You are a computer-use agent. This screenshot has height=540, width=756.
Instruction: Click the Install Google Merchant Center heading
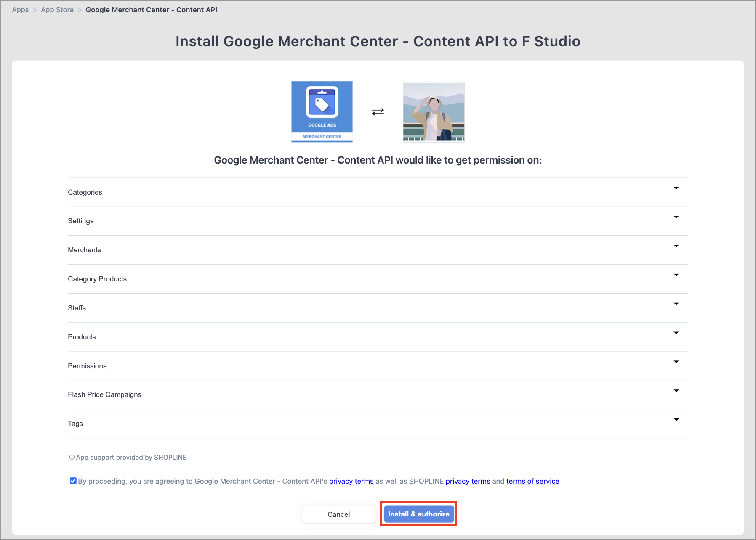coord(378,41)
